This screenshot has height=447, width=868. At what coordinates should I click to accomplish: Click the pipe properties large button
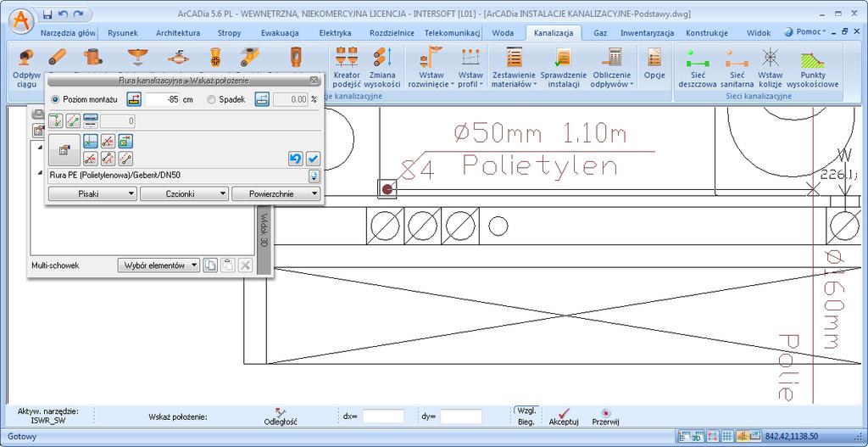(x=64, y=149)
